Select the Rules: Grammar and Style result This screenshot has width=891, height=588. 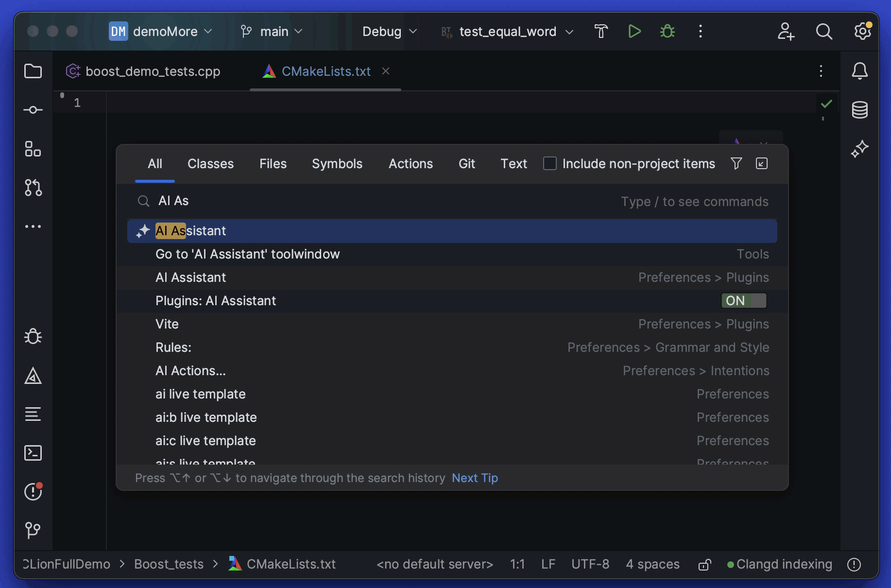452,347
